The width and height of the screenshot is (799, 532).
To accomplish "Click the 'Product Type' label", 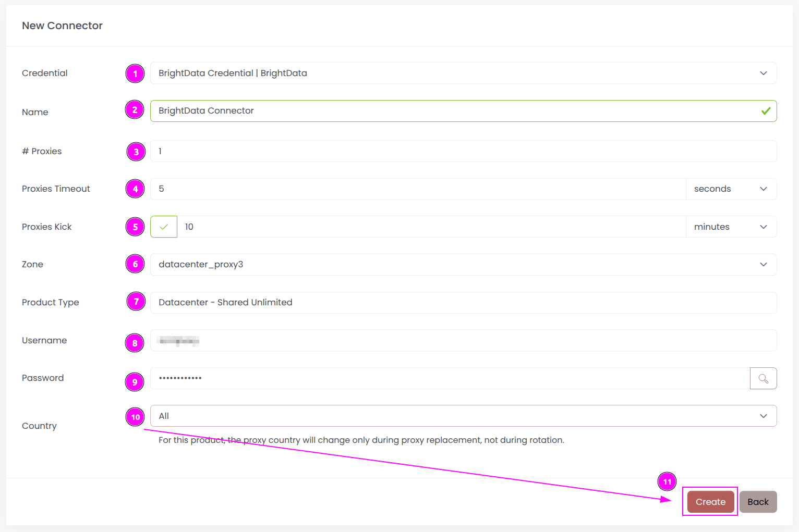I will [x=51, y=302].
